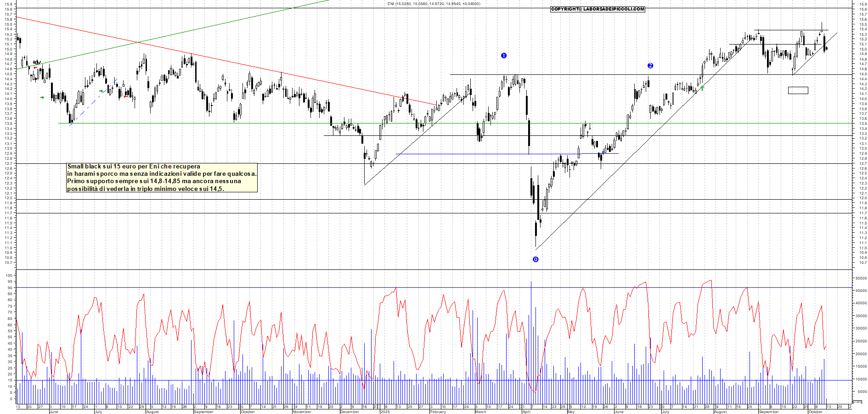Select the November label on the time axis
This screenshot has height=414, width=868.
(x=302, y=412)
